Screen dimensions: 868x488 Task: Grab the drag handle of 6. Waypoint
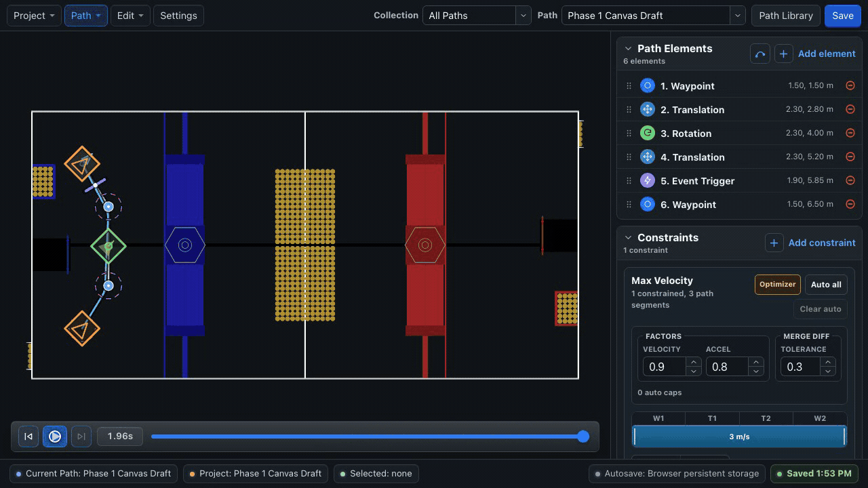[629, 205]
